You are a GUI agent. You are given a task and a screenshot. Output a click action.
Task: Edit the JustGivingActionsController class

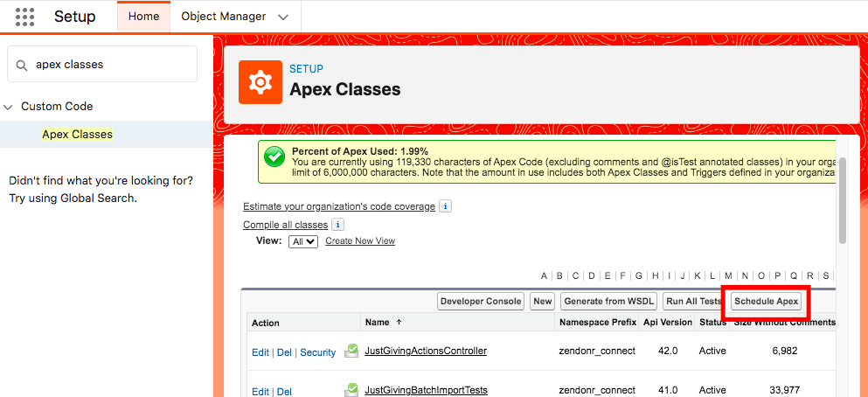(260, 352)
